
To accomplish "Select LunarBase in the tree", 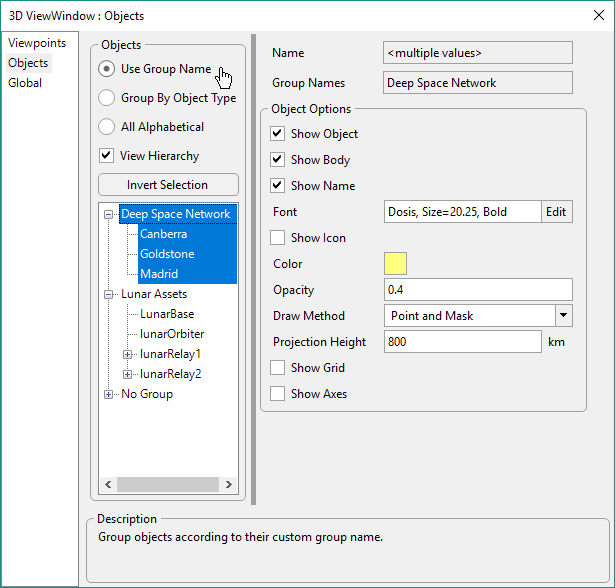I will coord(167,314).
